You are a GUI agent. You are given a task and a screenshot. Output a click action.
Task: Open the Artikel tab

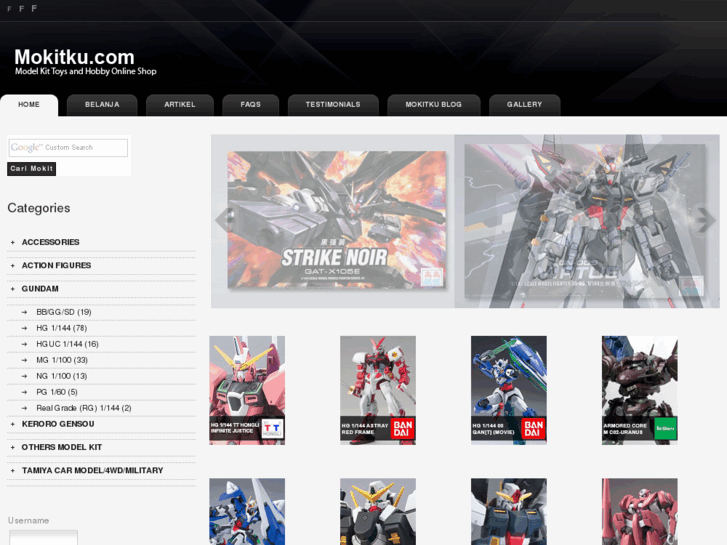click(179, 105)
